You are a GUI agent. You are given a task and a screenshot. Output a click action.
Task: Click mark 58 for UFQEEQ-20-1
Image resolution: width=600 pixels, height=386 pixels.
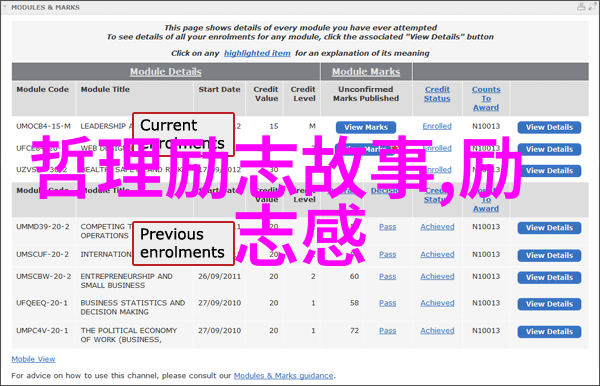click(x=354, y=303)
